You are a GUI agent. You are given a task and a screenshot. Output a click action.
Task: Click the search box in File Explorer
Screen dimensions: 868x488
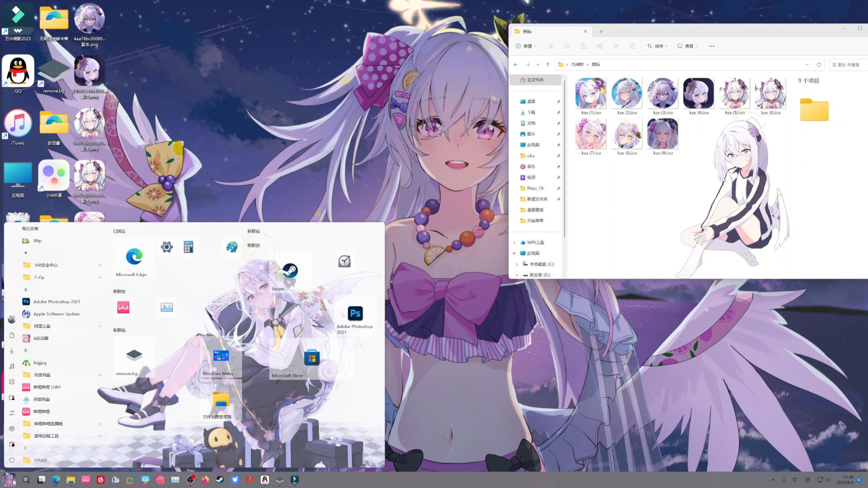click(x=848, y=65)
